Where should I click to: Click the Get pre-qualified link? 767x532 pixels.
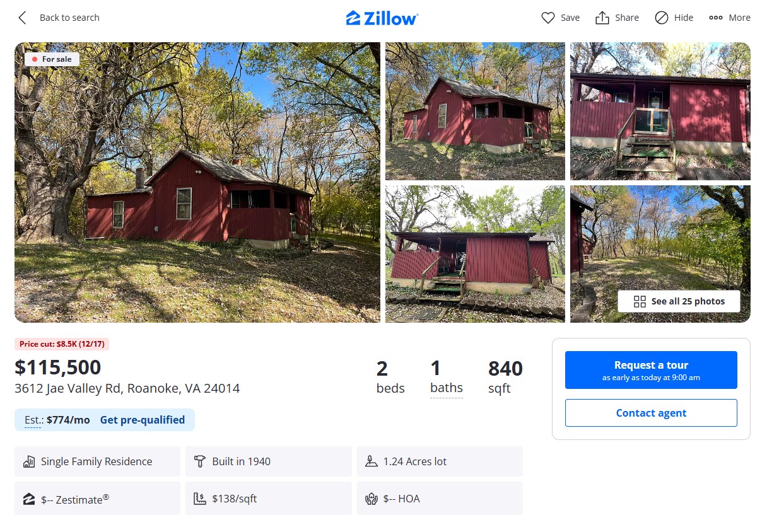coord(143,420)
